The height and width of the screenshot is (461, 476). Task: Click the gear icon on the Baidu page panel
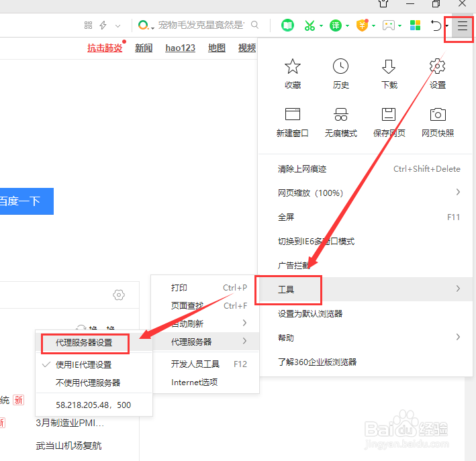coord(119,295)
